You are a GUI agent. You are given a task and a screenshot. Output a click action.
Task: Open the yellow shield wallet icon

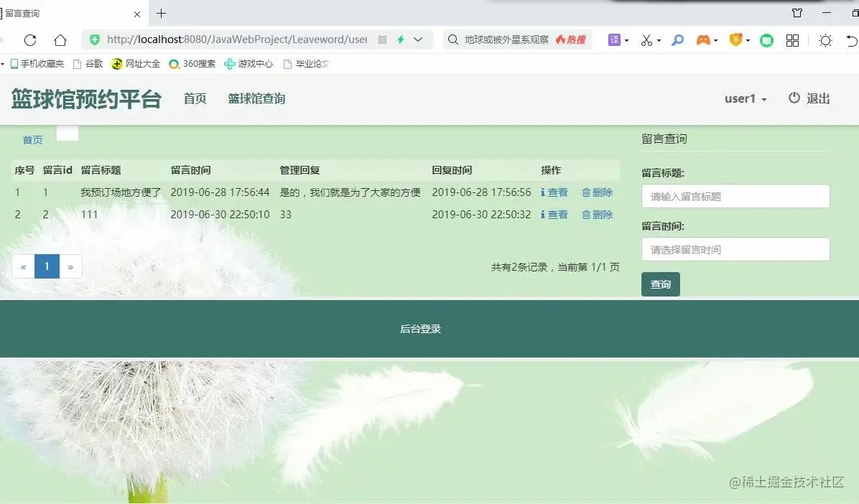735,39
